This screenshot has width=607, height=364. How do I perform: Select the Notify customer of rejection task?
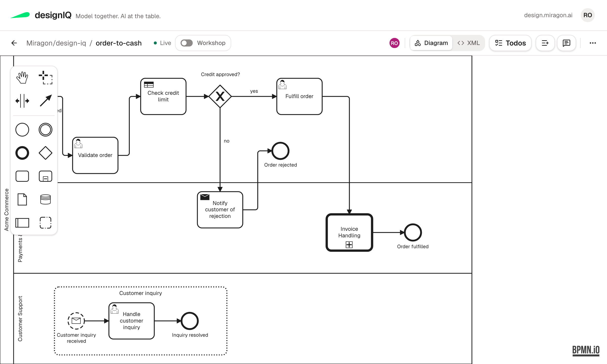[220, 210]
